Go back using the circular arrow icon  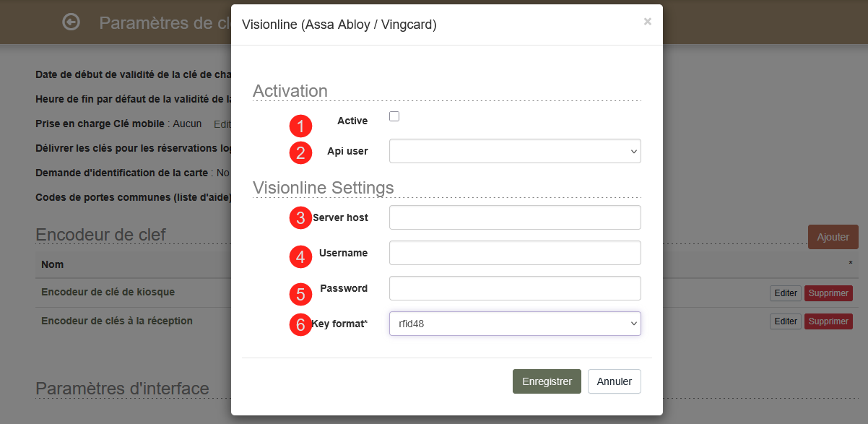[71, 22]
